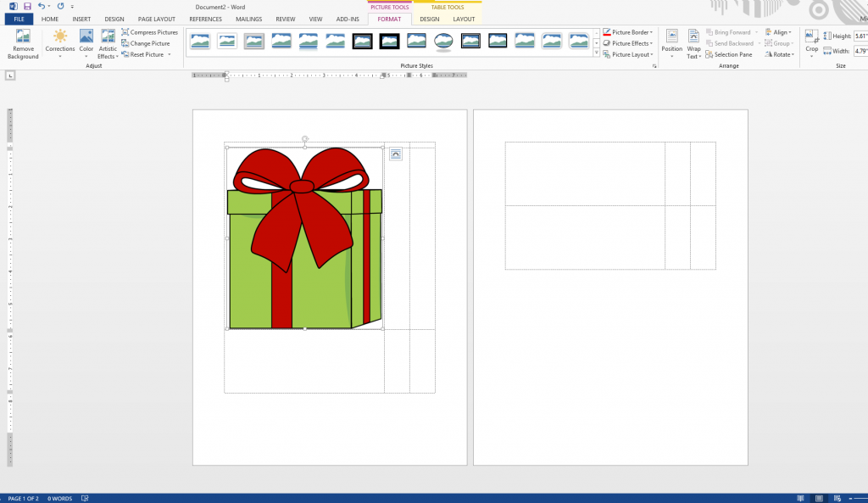Redo the last action
The width and height of the screenshot is (868, 503).
coord(60,6)
